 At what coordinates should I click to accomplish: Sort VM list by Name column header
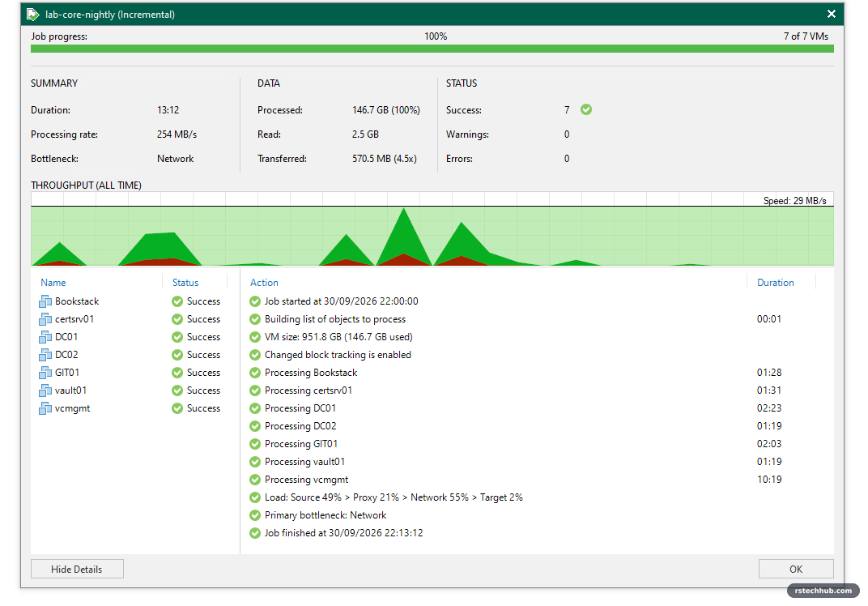tap(53, 283)
